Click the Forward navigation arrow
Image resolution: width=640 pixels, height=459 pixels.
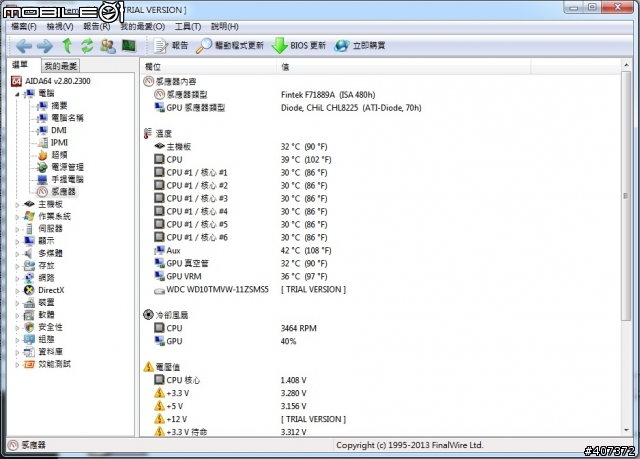click(45, 46)
